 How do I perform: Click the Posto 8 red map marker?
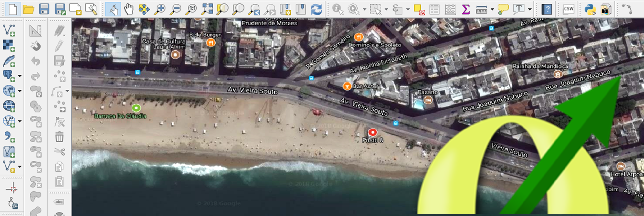[373, 132]
